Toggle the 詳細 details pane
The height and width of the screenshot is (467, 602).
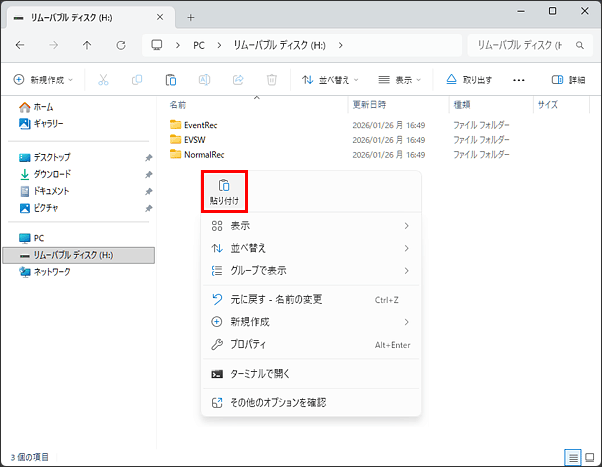[x=569, y=79]
